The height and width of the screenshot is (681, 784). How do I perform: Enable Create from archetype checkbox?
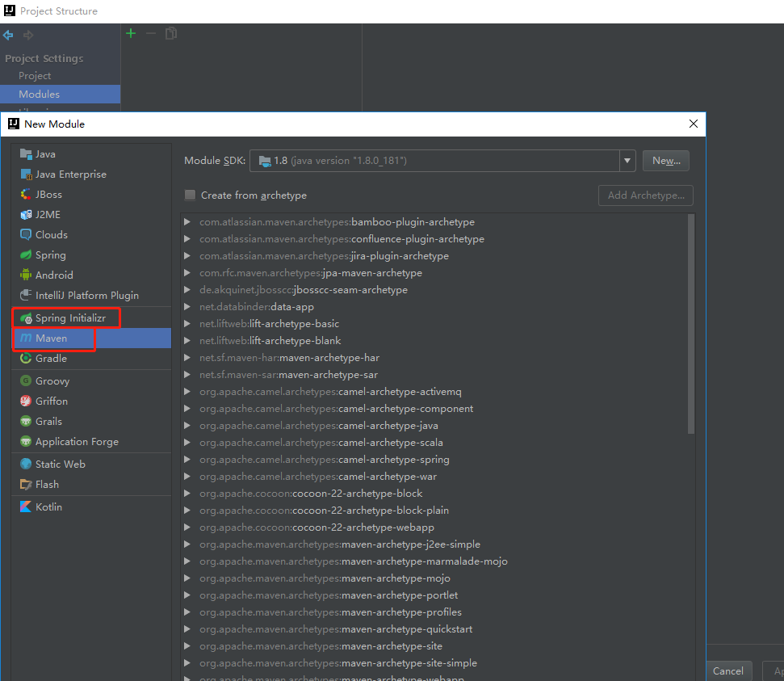click(190, 195)
